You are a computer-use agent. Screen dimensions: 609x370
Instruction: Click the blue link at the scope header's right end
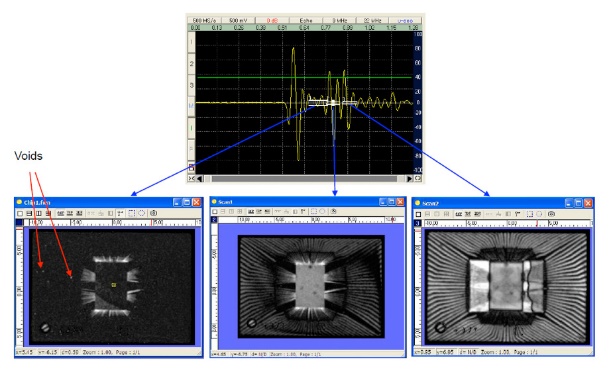405,20
